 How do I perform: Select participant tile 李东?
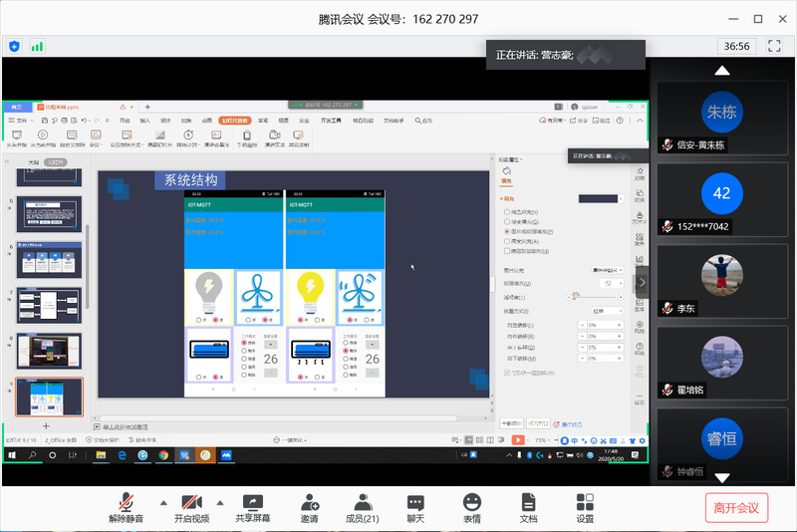click(721, 284)
